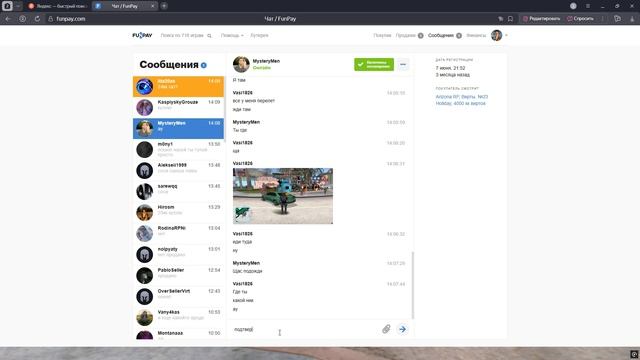Click the funpay.com address bar

point(71,19)
